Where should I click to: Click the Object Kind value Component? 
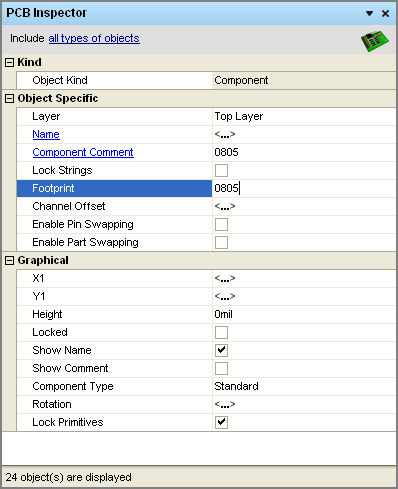(x=304, y=80)
